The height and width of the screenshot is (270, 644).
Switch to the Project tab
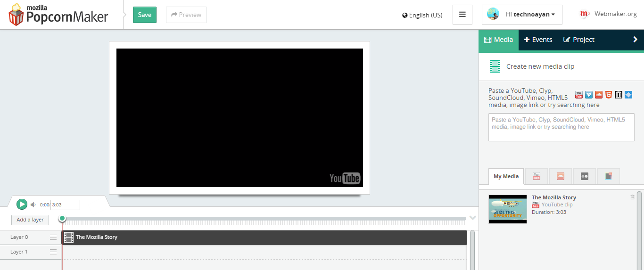coord(579,40)
